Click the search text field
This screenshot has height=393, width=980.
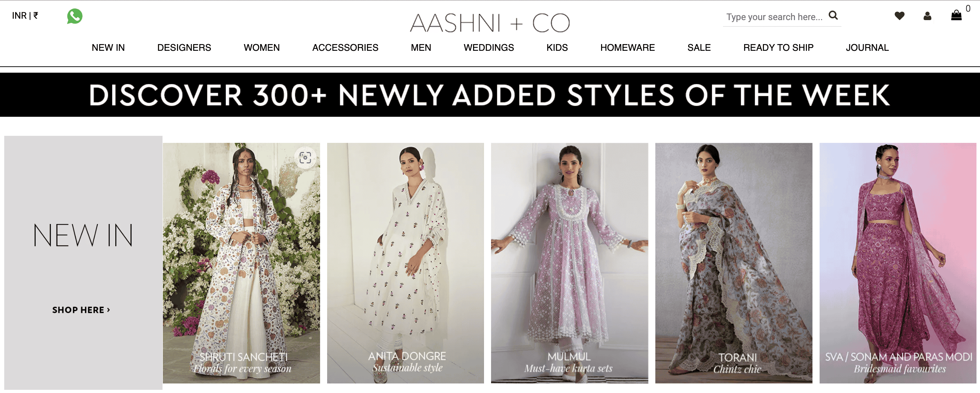coord(774,17)
